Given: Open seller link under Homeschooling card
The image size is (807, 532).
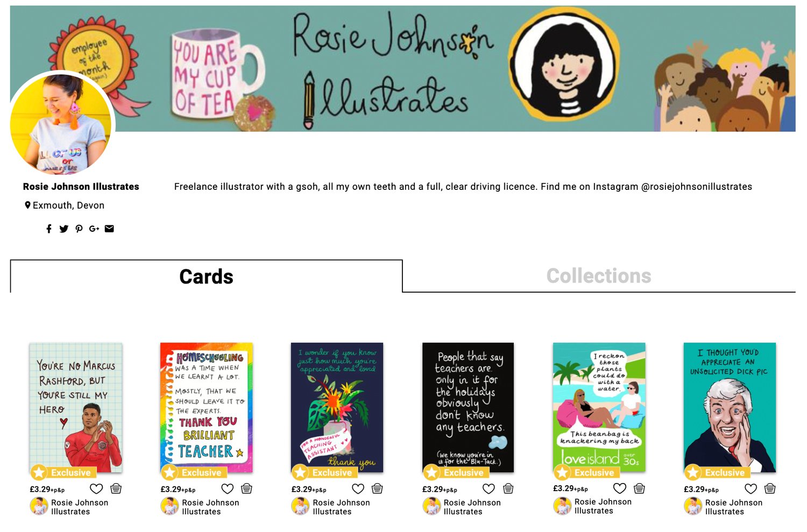Looking at the screenshot, I should [210, 507].
